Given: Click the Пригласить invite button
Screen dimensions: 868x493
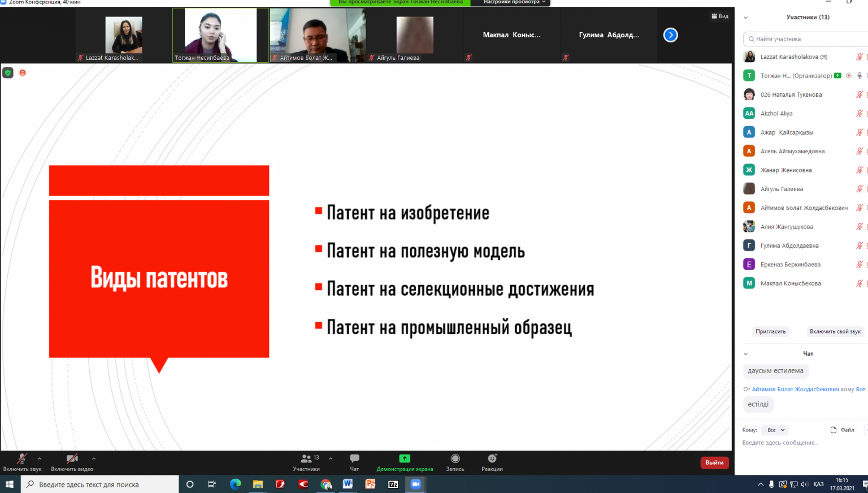Looking at the screenshot, I should [770, 331].
